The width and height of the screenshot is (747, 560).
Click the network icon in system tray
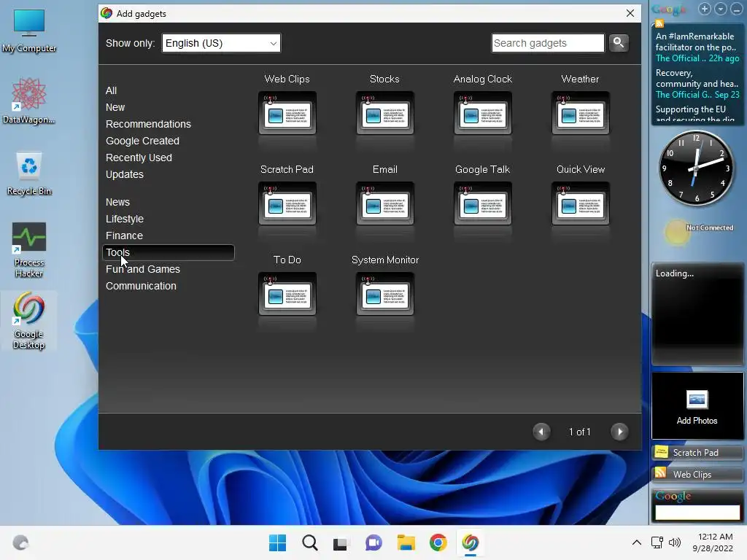657,542
